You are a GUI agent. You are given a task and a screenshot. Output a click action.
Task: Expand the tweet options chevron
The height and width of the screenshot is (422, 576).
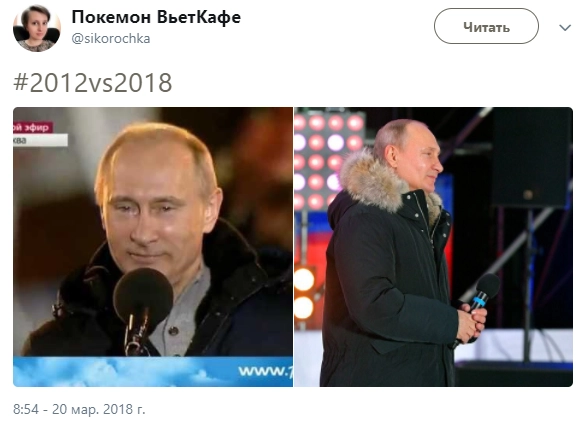565,28
